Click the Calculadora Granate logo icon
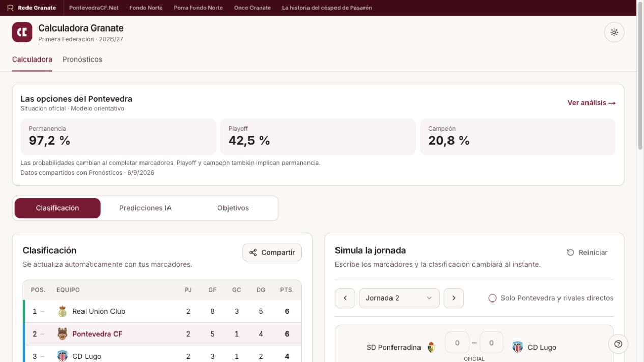This screenshot has height=362, width=644. tap(22, 32)
